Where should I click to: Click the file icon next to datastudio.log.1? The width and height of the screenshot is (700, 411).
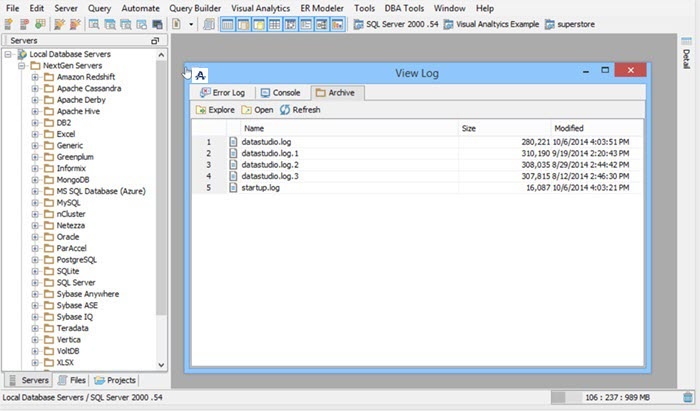pyautogui.click(x=233, y=154)
